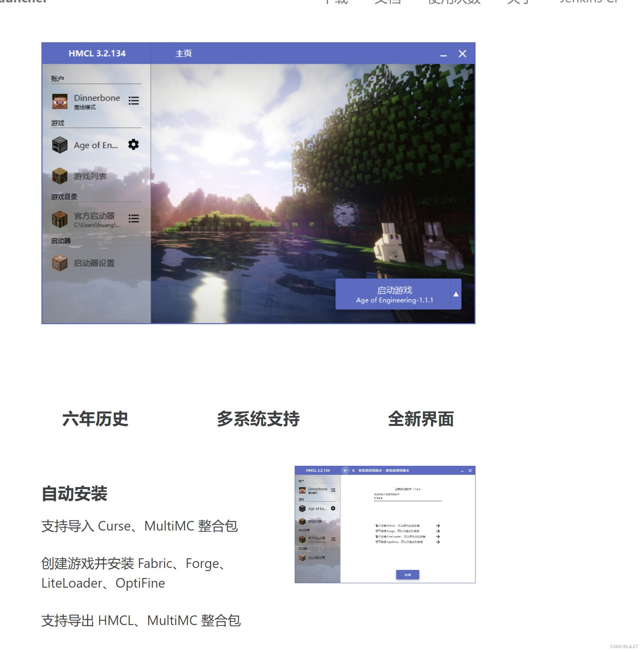The height and width of the screenshot is (652, 644).
Task: Open the Jenkins CI menu item
Action: tap(589, 2)
